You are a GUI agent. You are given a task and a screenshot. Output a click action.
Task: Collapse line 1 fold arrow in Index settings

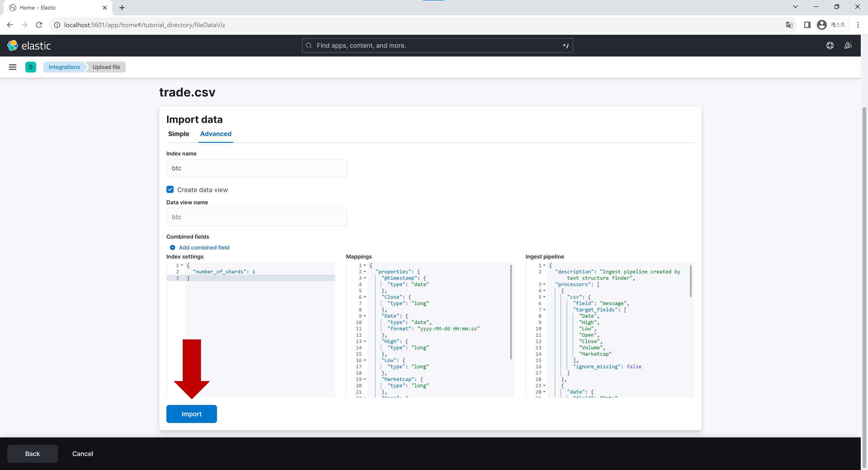click(x=182, y=265)
